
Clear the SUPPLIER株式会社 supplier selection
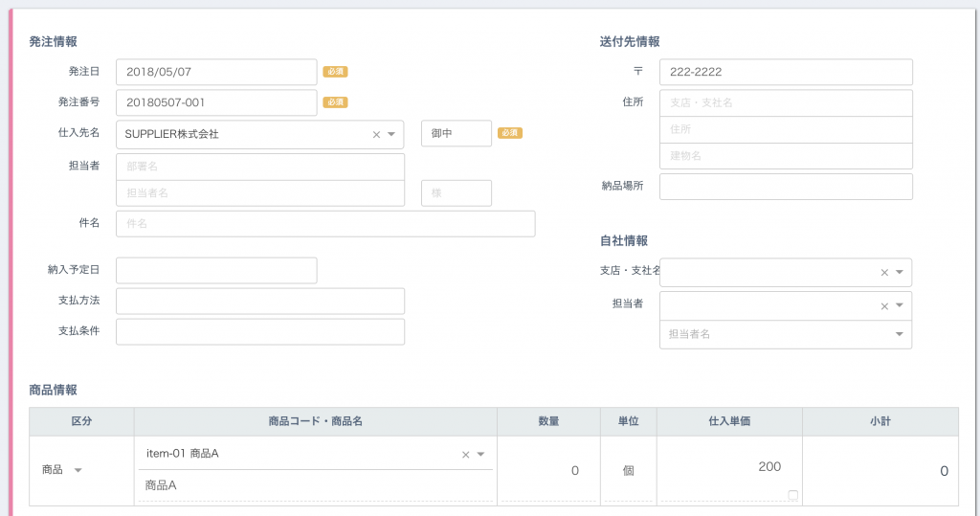tap(376, 134)
